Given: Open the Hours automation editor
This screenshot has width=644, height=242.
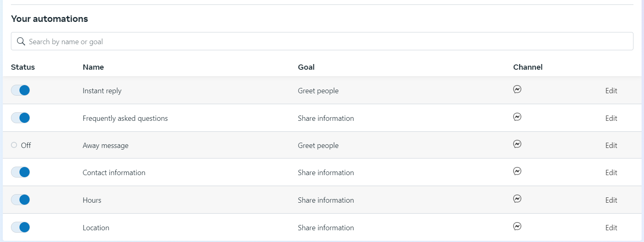Looking at the screenshot, I should [x=611, y=200].
